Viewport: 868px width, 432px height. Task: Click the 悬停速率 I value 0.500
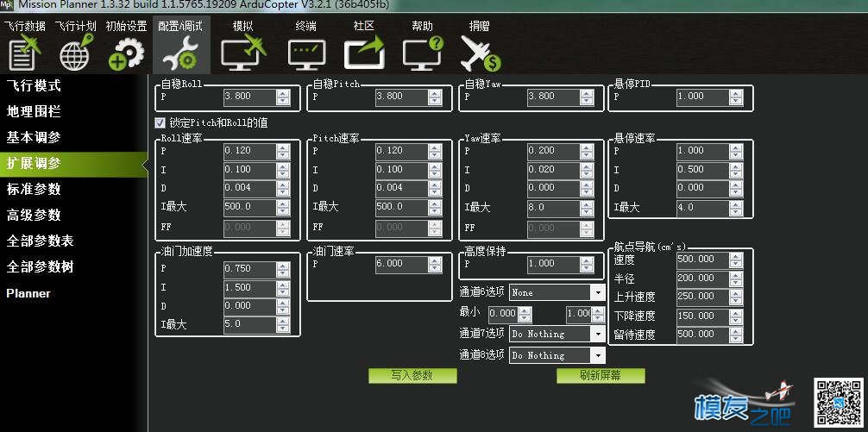click(702, 171)
